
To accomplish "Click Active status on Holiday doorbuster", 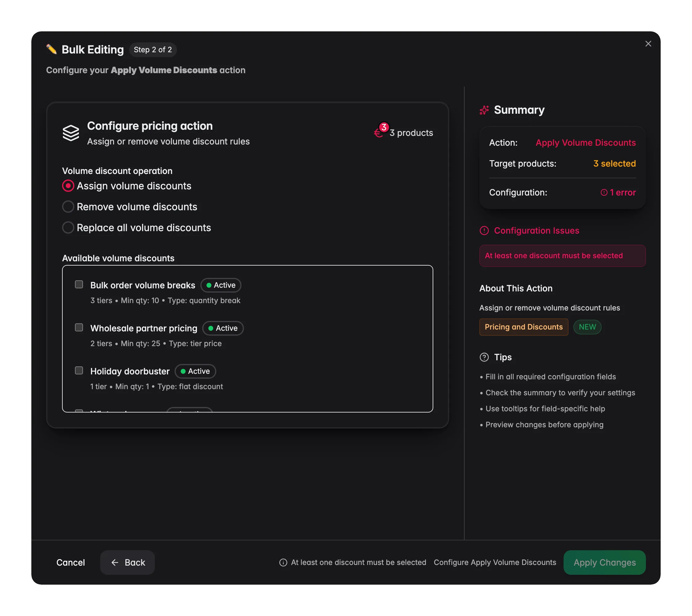I will click(195, 371).
